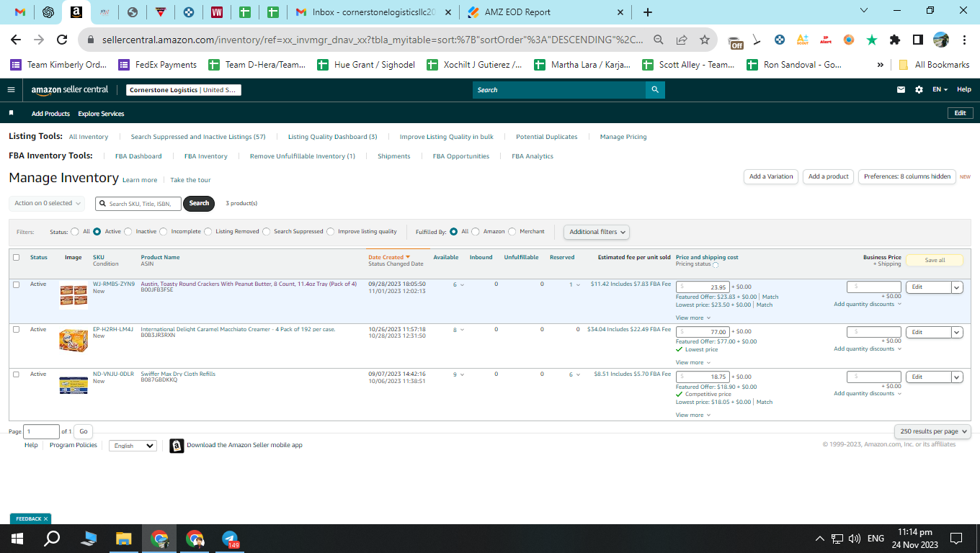The width and height of the screenshot is (980, 553).
Task: Open the Action on 0 selected dropdown
Action: click(x=47, y=204)
